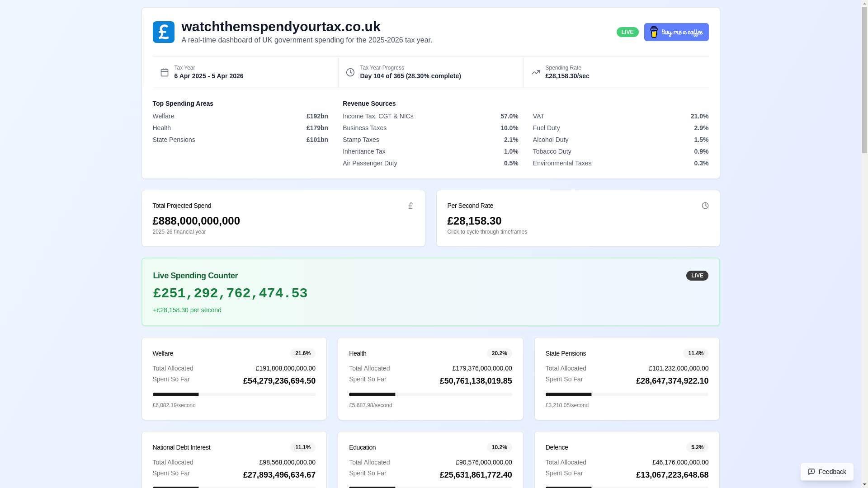Click the £3,210.05/second pensions rate
The image size is (868, 488).
click(x=566, y=405)
